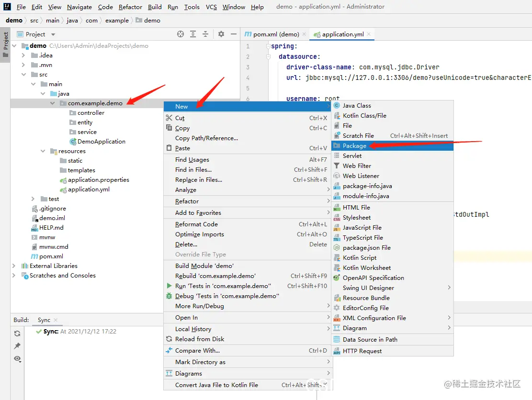Screen dimensions: 532x400
Task: Select pom.xml in project tree
Action: tap(47, 256)
